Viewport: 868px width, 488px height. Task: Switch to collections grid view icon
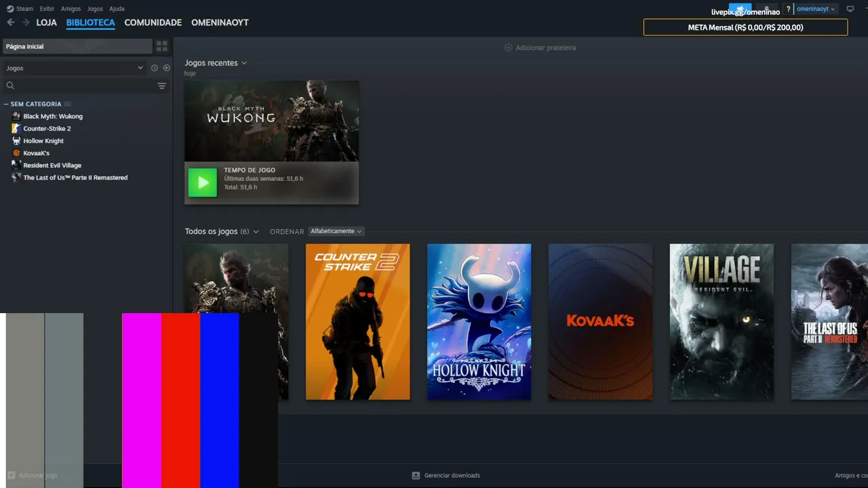tap(162, 46)
